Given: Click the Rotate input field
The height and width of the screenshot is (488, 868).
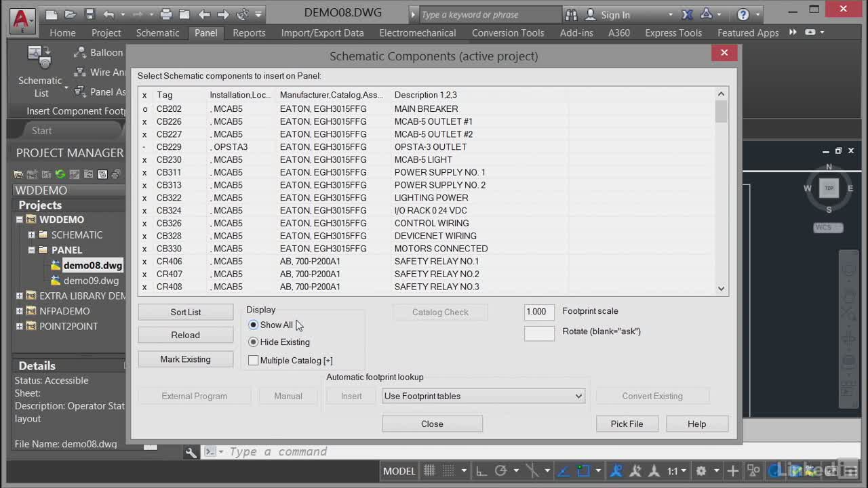Looking at the screenshot, I should coord(539,333).
